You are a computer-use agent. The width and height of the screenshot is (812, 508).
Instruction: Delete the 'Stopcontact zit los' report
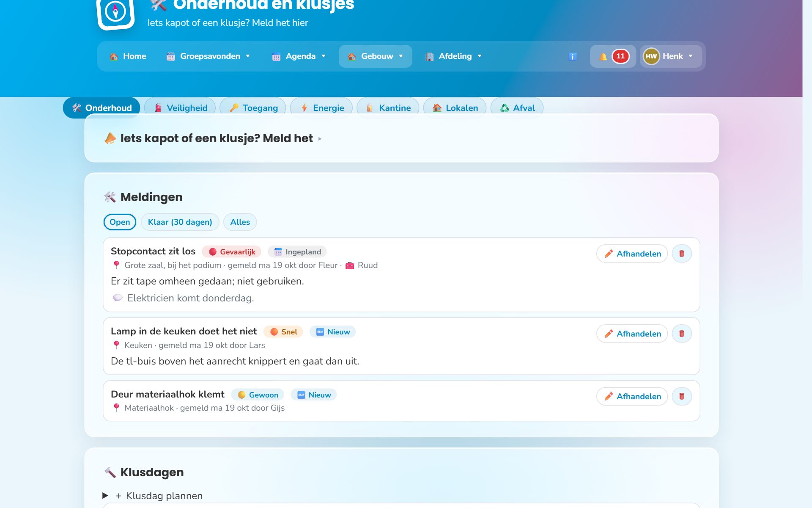(681, 254)
